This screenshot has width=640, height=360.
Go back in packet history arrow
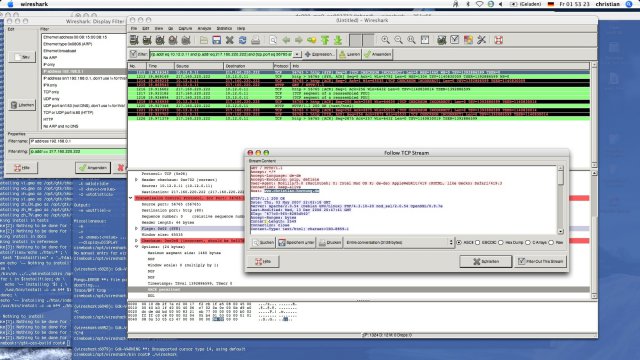(286, 40)
